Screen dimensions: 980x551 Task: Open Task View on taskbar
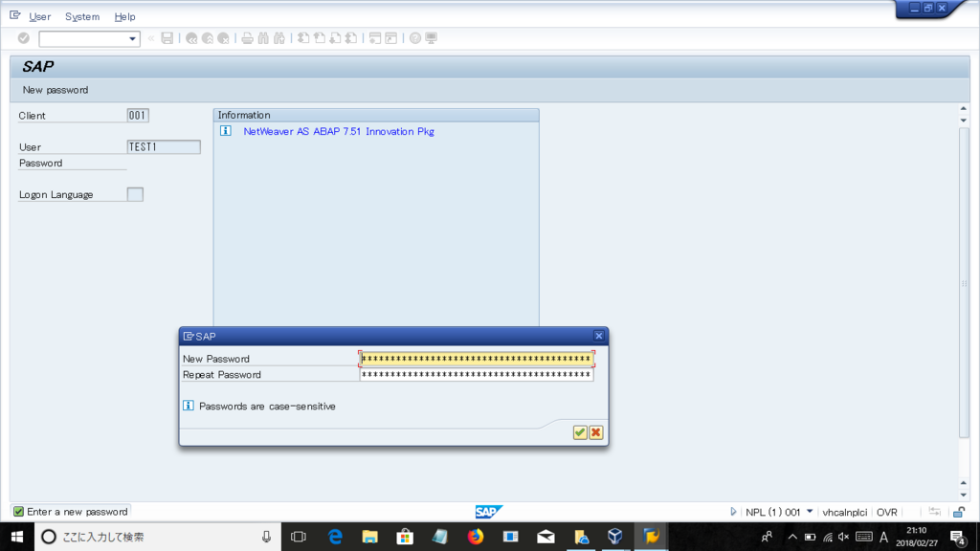(299, 537)
